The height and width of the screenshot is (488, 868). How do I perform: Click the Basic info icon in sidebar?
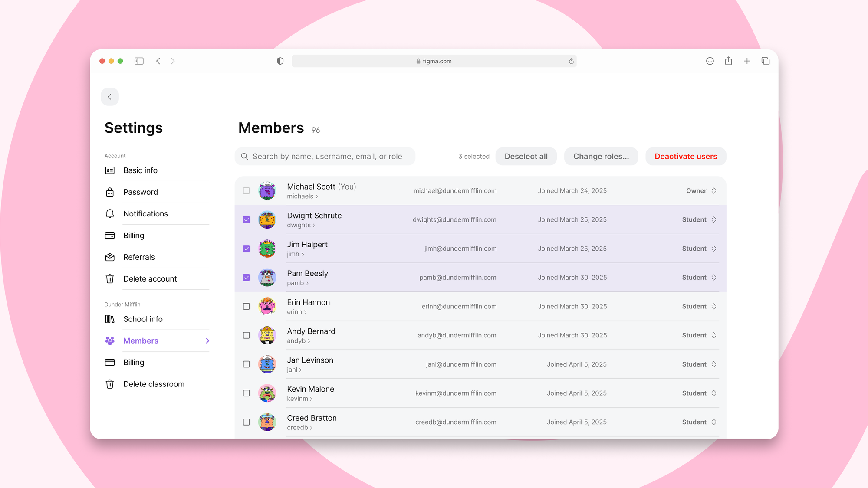110,170
